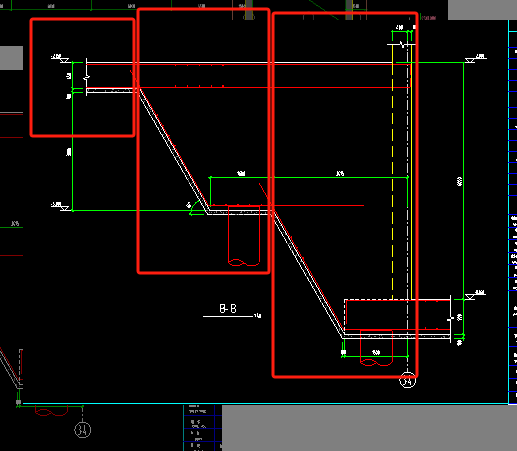Select the red pile outline under the bottom footing
Screen dimensions: 517x451
point(376,348)
